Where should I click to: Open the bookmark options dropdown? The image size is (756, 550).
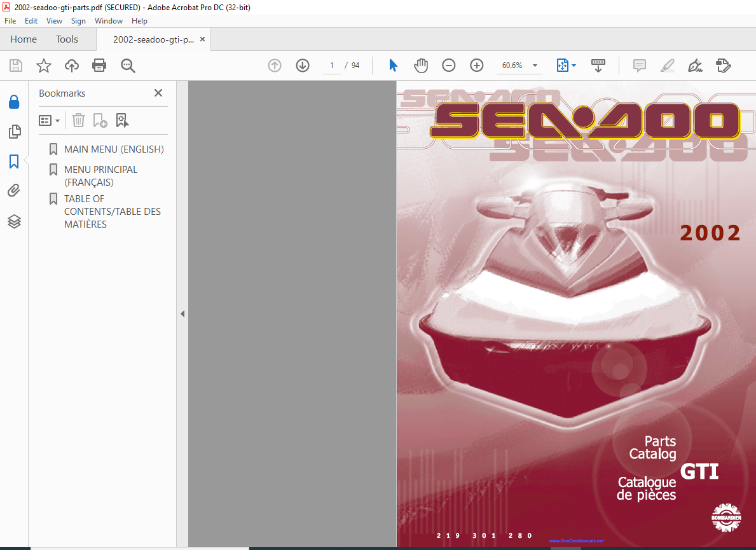pyautogui.click(x=49, y=120)
